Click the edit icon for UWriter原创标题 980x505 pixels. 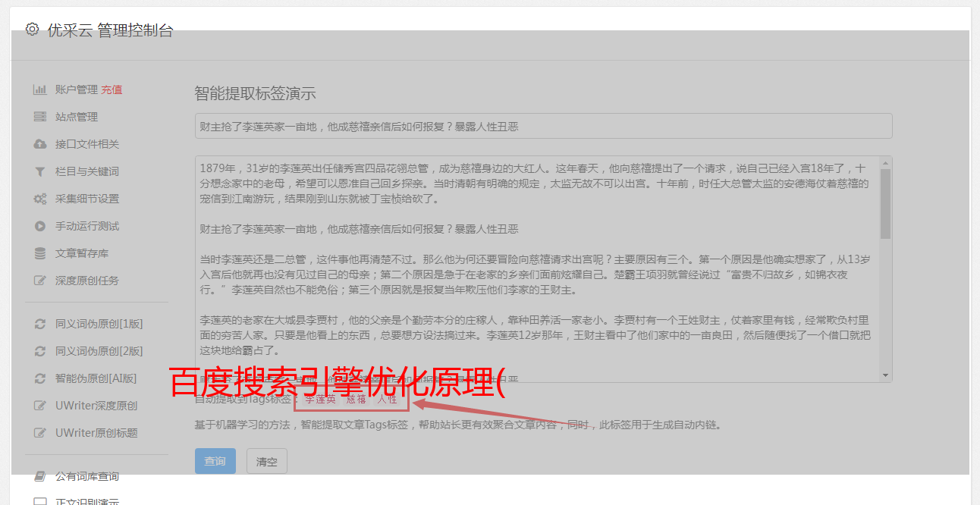pyautogui.click(x=40, y=433)
